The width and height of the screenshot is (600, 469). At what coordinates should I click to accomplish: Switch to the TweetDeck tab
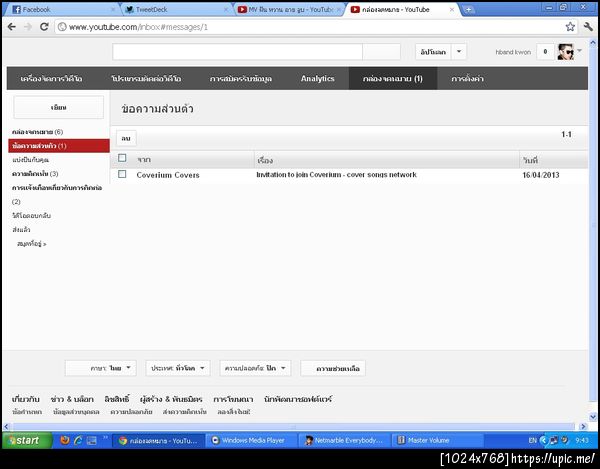click(176, 10)
